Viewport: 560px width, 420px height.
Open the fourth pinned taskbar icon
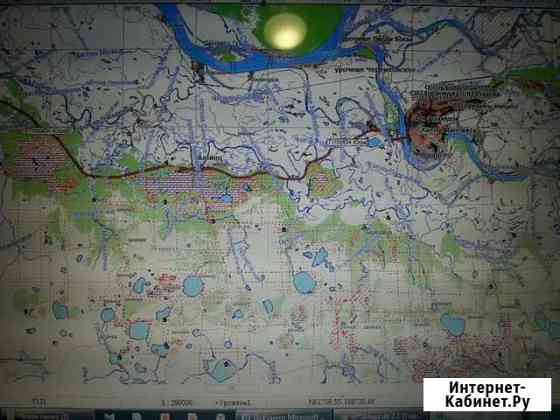coord(192,416)
